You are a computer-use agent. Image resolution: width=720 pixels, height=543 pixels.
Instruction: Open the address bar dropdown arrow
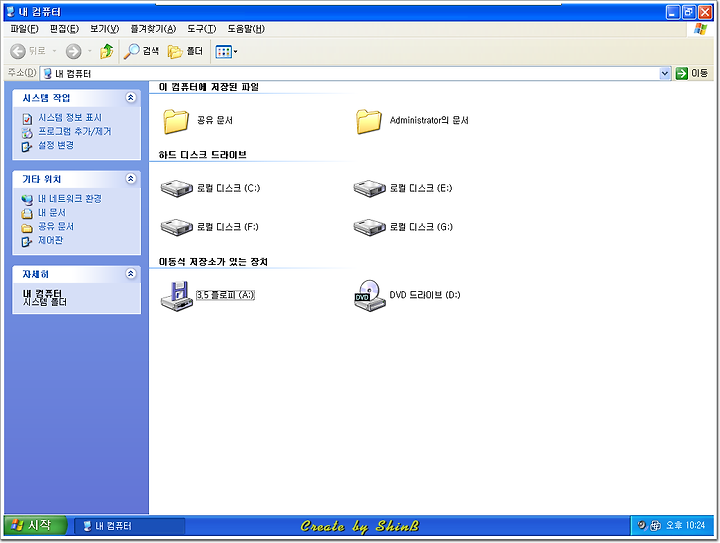tap(664, 73)
